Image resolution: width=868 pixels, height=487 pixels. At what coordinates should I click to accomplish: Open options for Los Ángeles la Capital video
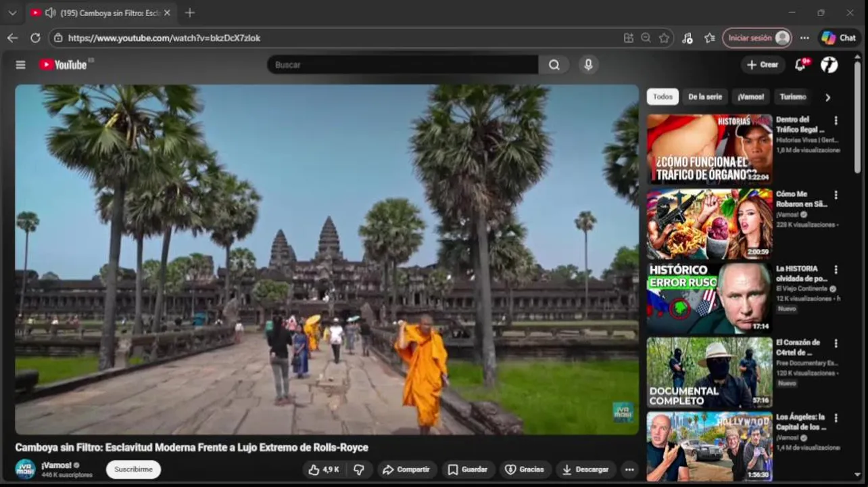836,418
